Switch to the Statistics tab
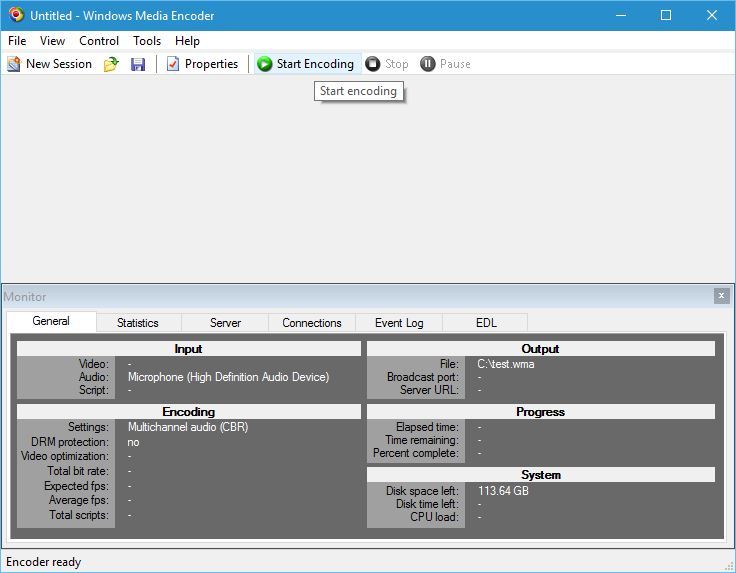Screen dimensions: 736x573 [x=138, y=323]
